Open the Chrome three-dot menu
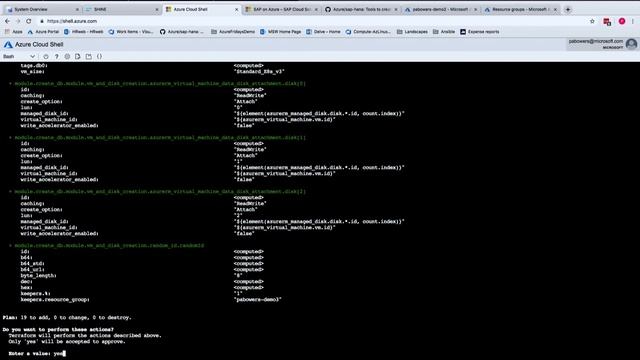The height and width of the screenshot is (360, 640). click(x=633, y=21)
